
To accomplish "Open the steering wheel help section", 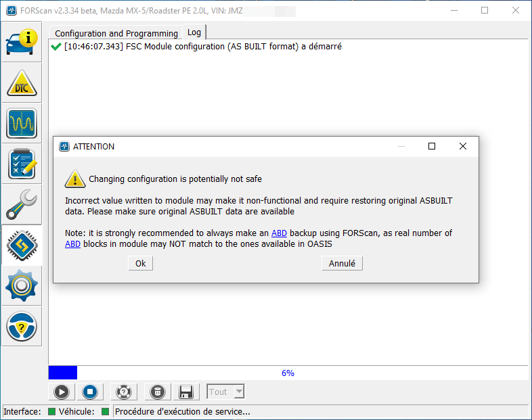I will click(22, 327).
